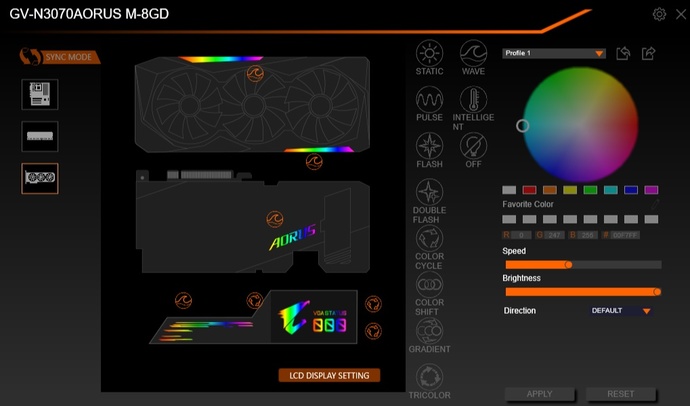Click the side light bar zone icon
The width and height of the screenshot is (690, 406).
pos(184,300)
